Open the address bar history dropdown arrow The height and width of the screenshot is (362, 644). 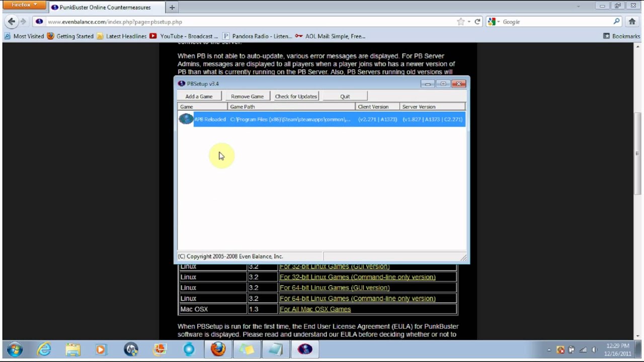pos(469,22)
